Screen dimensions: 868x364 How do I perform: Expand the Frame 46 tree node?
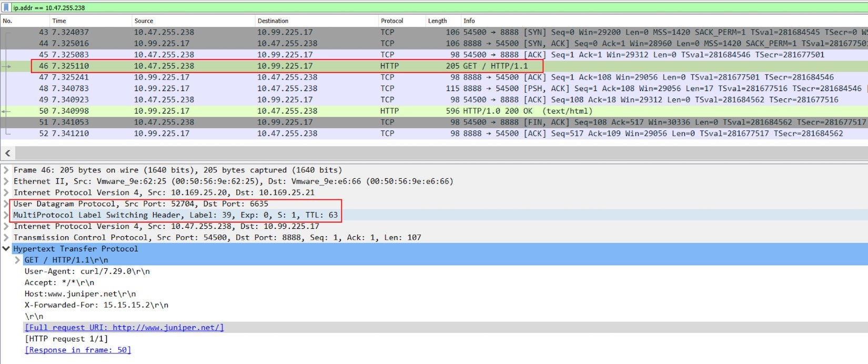click(x=6, y=170)
